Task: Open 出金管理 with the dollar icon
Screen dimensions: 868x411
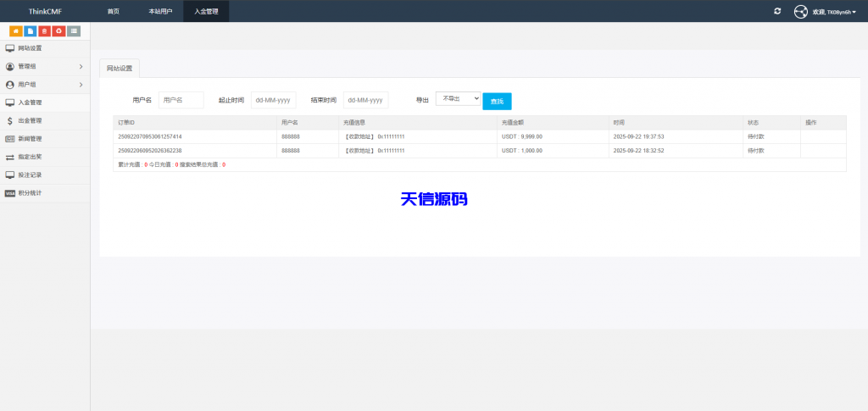Action: pos(29,120)
